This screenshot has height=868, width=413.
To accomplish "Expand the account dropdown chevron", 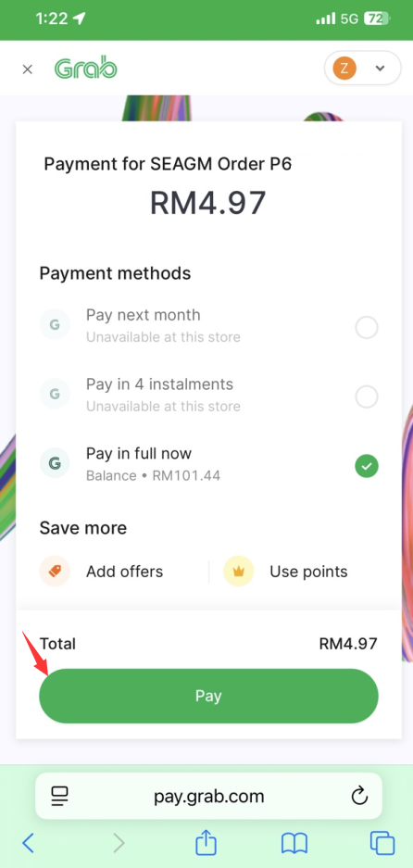I will [x=380, y=69].
